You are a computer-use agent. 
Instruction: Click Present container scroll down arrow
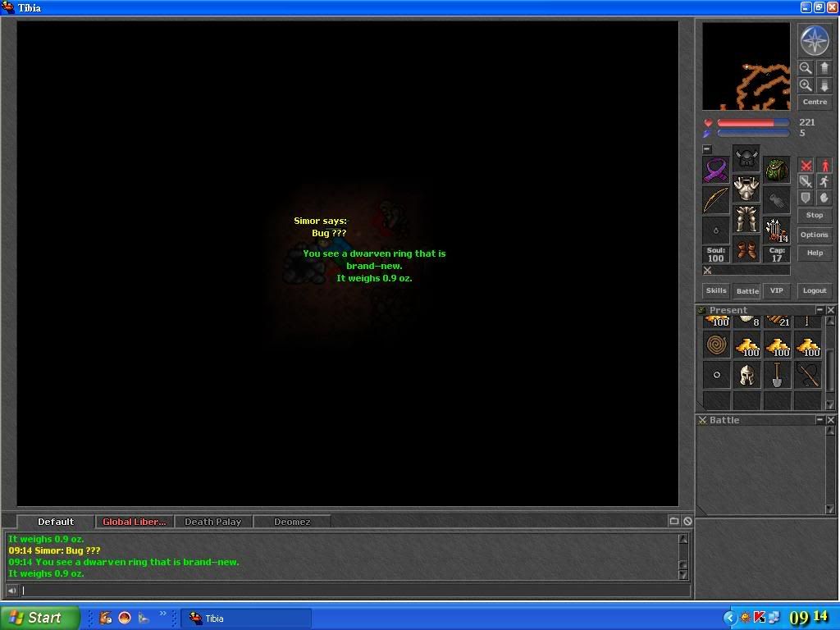[x=830, y=405]
